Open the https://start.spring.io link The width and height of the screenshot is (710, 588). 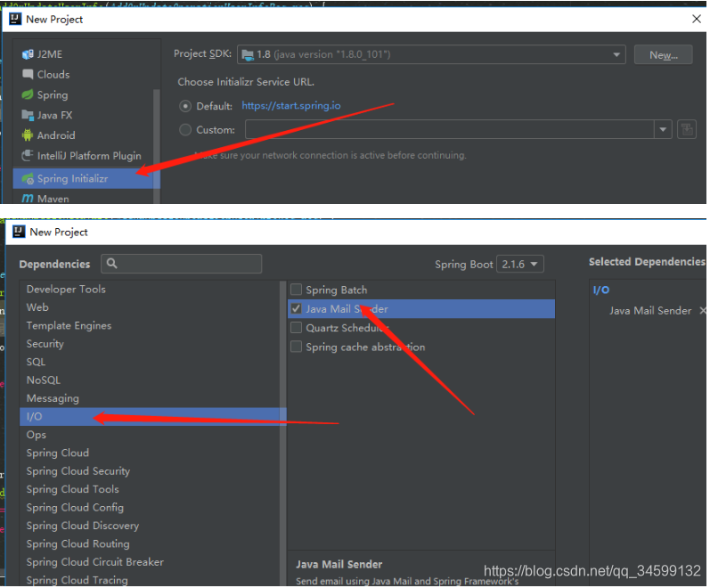pyautogui.click(x=291, y=105)
